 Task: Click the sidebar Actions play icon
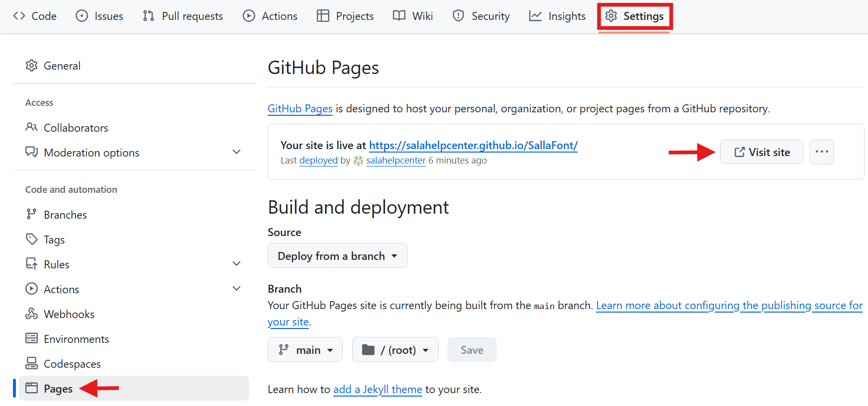pos(32,289)
